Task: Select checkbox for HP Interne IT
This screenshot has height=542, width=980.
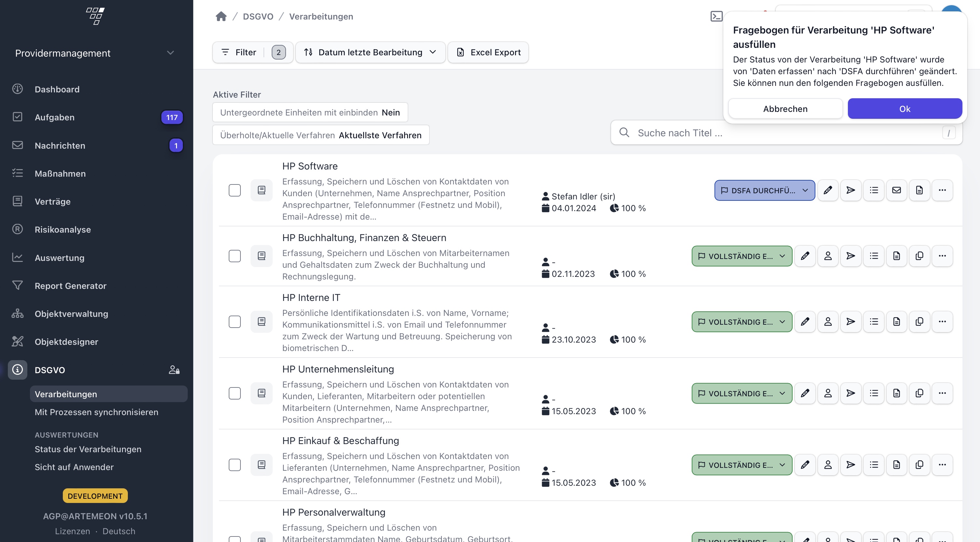Action: pyautogui.click(x=234, y=322)
